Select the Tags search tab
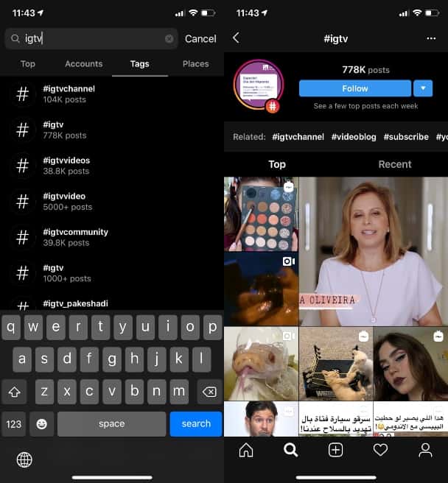 point(140,64)
